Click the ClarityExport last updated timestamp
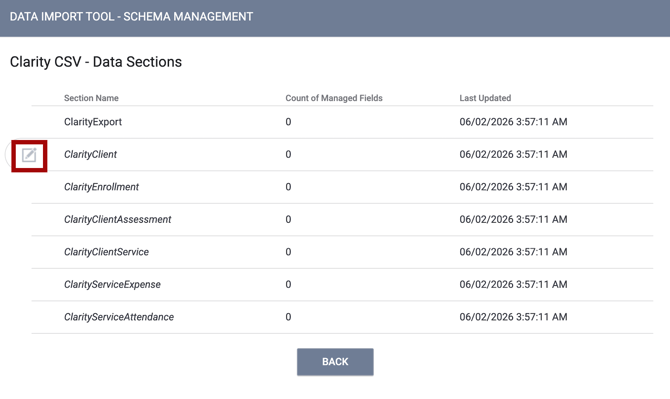The height and width of the screenshot is (399, 670). tap(513, 122)
